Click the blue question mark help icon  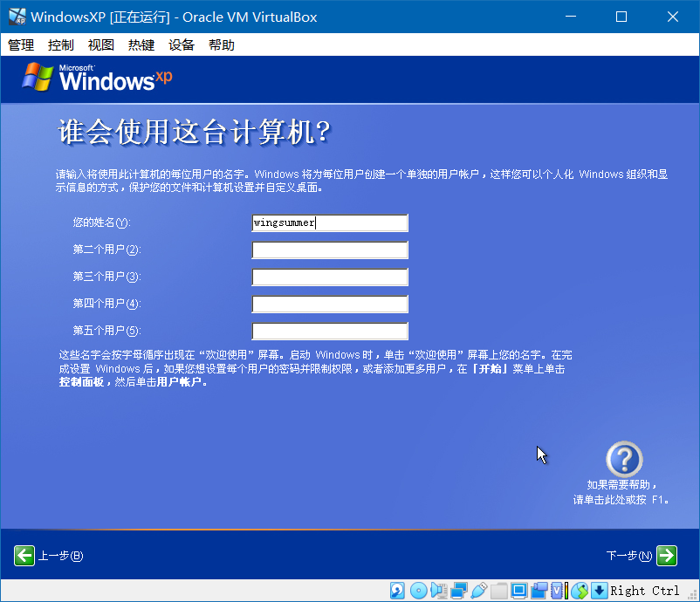click(x=624, y=459)
